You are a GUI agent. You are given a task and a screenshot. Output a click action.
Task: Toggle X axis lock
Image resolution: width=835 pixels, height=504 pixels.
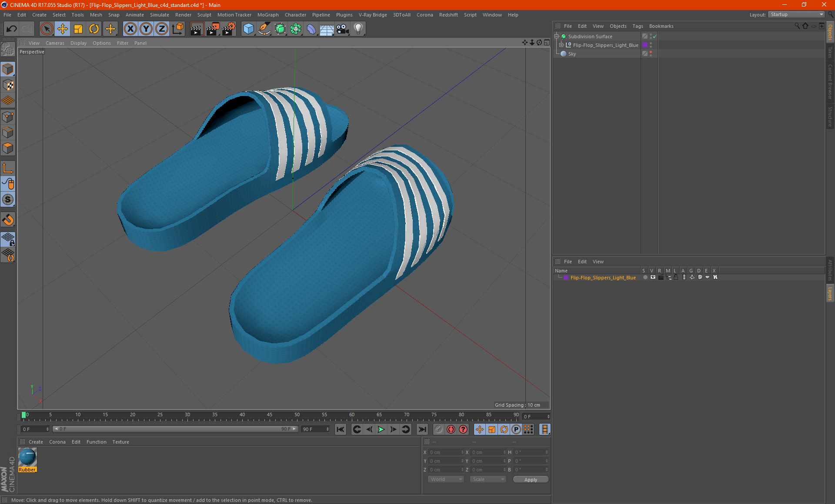click(x=130, y=29)
